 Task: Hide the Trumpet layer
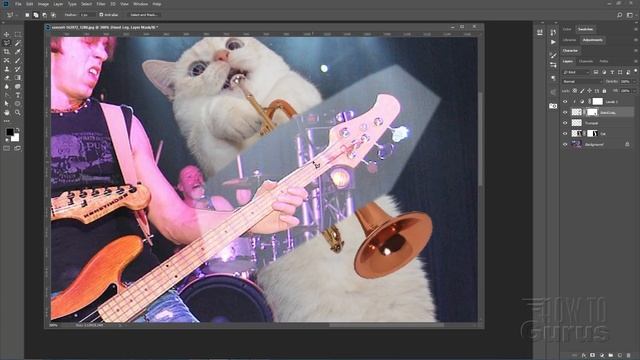tap(565, 123)
